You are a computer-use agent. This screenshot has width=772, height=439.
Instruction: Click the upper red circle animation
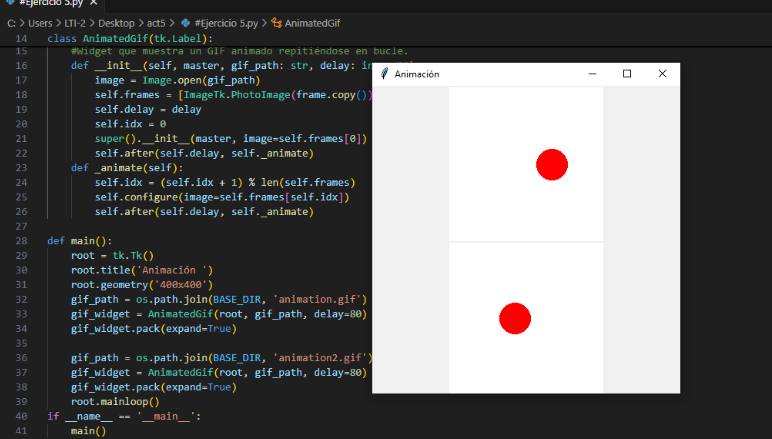[552, 164]
